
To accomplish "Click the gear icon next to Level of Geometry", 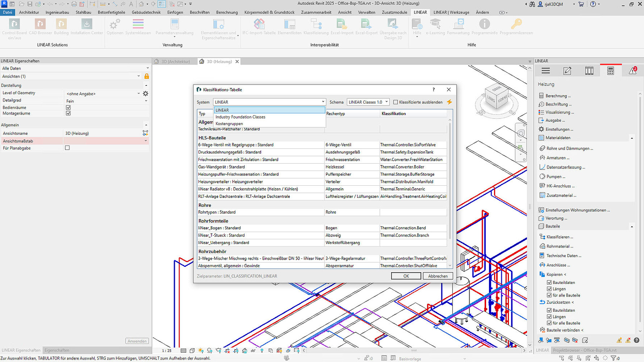I will (x=146, y=93).
